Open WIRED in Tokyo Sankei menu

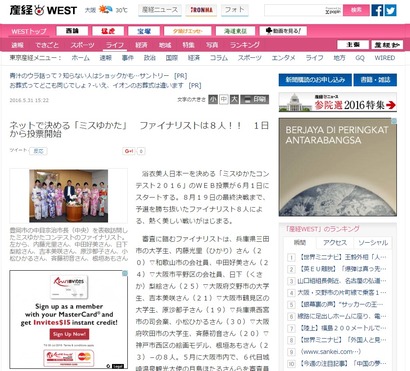coord(384,58)
